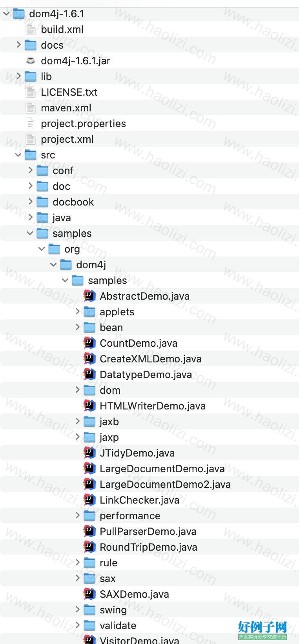299x644 pixels.
Task: Click the dom4j-1.6.1.jar Java jar icon
Action: [31, 61]
